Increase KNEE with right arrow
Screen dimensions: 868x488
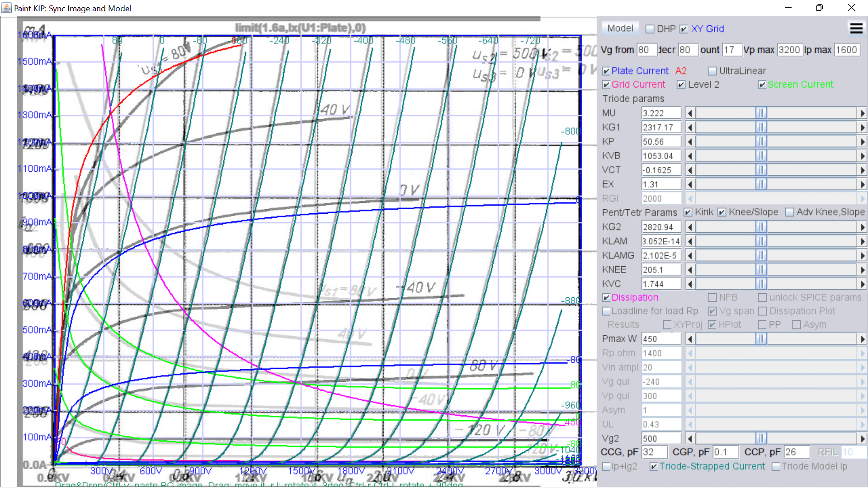pyautogui.click(x=862, y=270)
